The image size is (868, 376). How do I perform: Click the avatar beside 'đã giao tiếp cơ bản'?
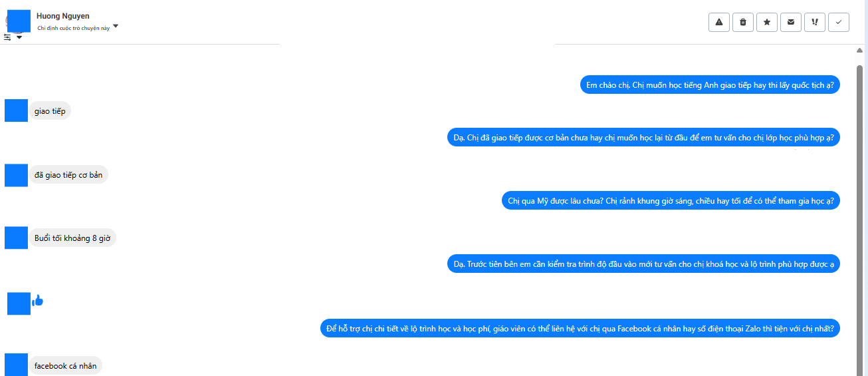pos(16,175)
